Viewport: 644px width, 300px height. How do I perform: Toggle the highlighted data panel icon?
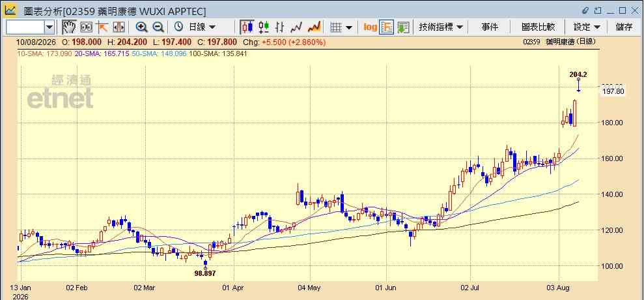point(387,27)
